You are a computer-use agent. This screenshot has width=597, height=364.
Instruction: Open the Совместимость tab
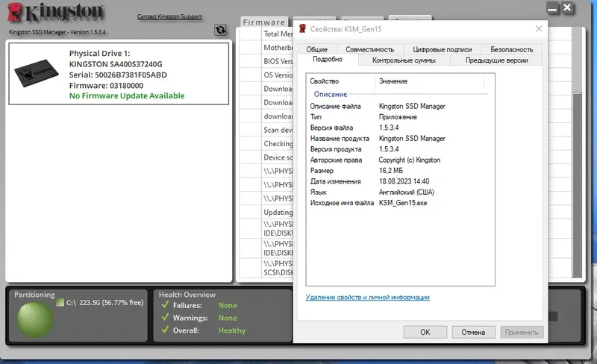coord(369,49)
